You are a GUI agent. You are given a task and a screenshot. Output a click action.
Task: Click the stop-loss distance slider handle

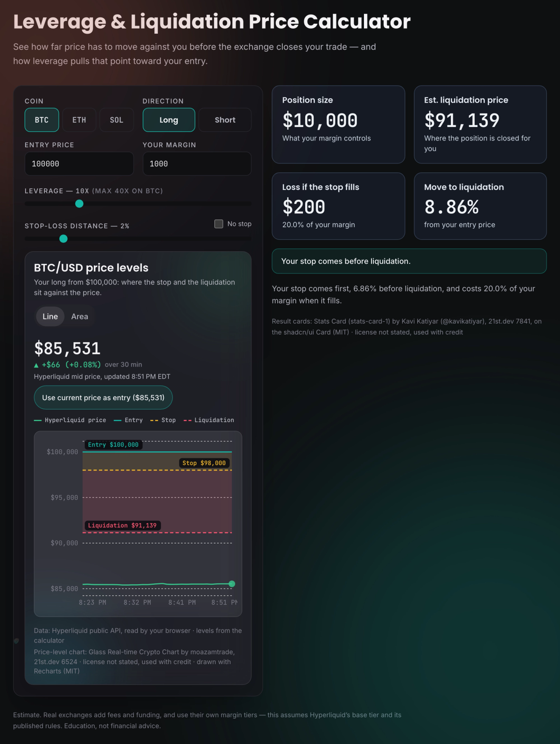(x=63, y=239)
